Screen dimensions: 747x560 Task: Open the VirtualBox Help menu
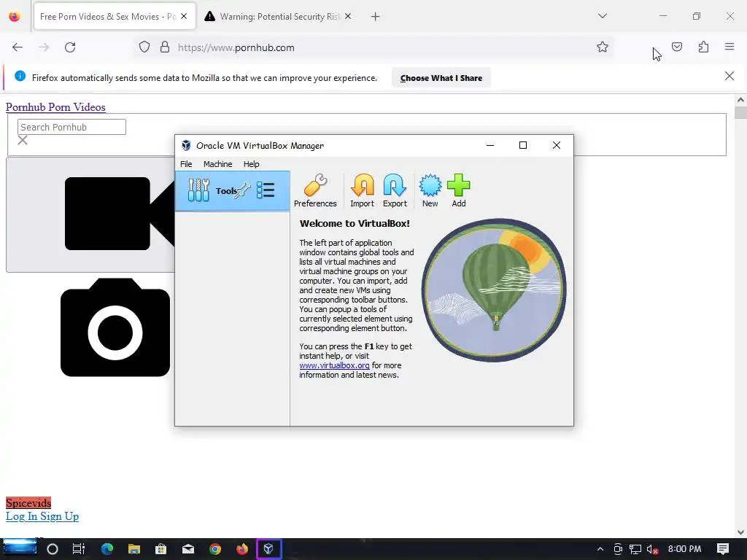coord(251,164)
